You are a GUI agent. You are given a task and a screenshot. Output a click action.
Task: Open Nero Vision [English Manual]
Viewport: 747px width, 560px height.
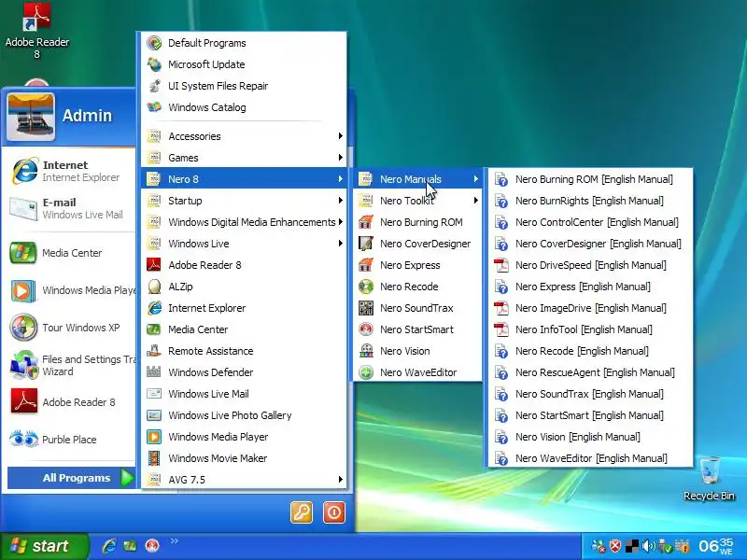pyautogui.click(x=590, y=437)
